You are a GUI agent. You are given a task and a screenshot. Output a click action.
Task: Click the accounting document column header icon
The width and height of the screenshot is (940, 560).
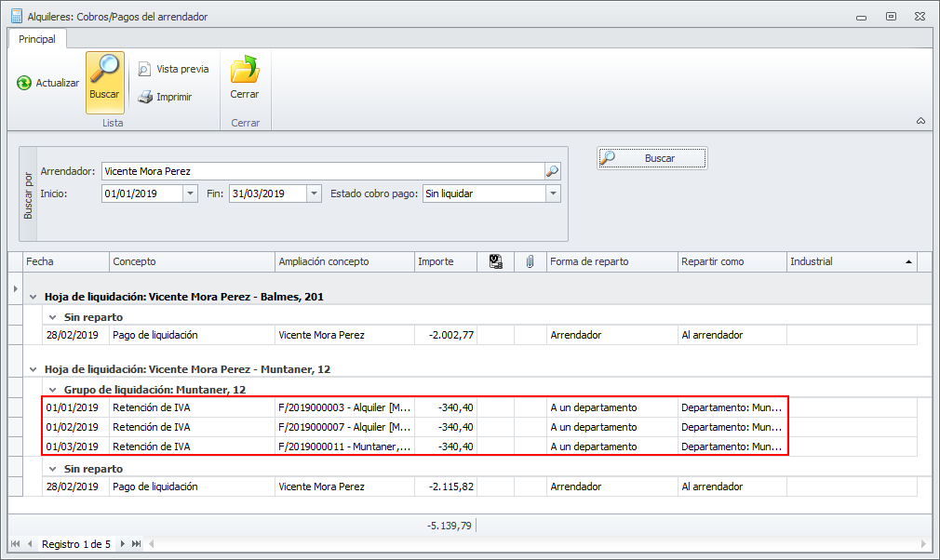[496, 262]
